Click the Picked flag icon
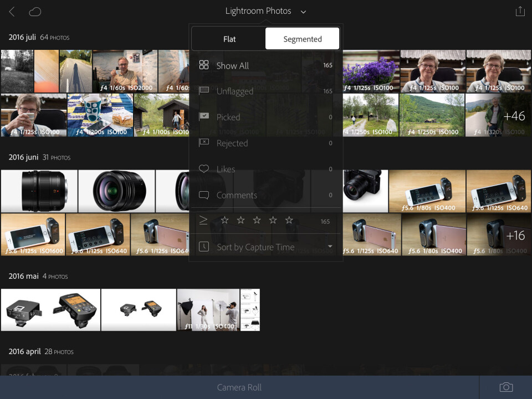The height and width of the screenshot is (399, 532). (x=203, y=116)
